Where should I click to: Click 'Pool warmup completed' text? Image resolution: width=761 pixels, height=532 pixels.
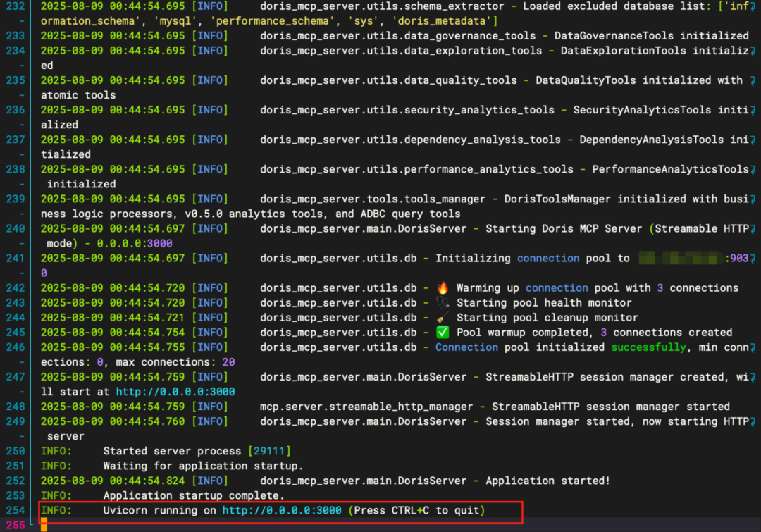[523, 333]
